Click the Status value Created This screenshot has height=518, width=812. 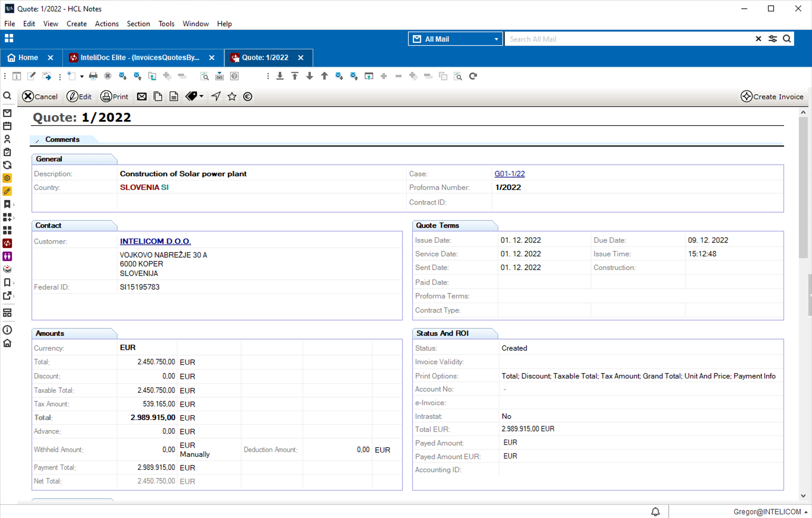[514, 348]
